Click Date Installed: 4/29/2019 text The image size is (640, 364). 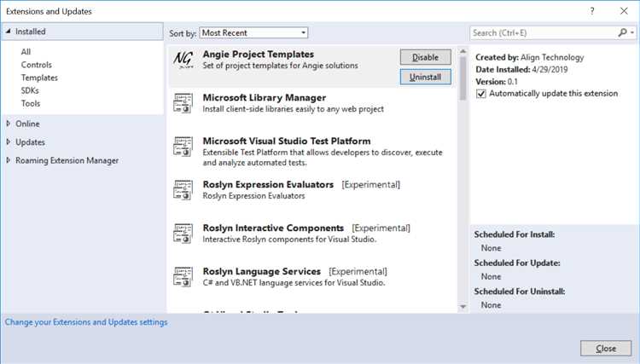(x=521, y=69)
